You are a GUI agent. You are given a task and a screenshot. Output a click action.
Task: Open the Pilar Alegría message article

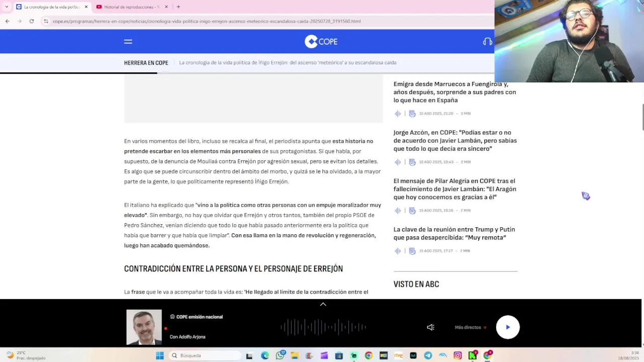click(455, 189)
